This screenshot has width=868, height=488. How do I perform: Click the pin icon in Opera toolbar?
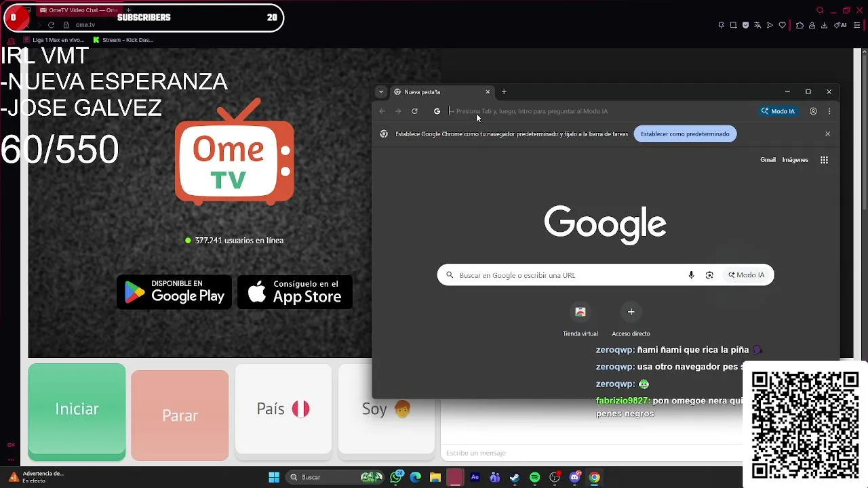coord(721,25)
